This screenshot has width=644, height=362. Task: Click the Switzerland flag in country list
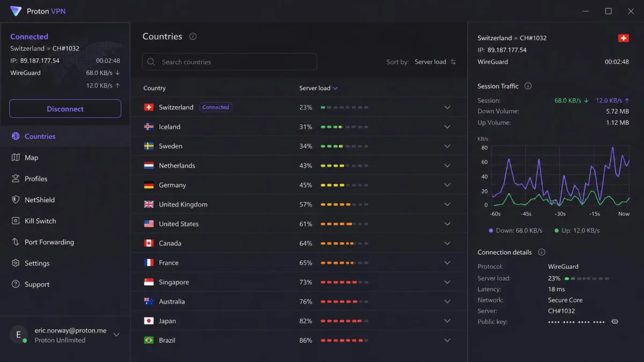149,107
